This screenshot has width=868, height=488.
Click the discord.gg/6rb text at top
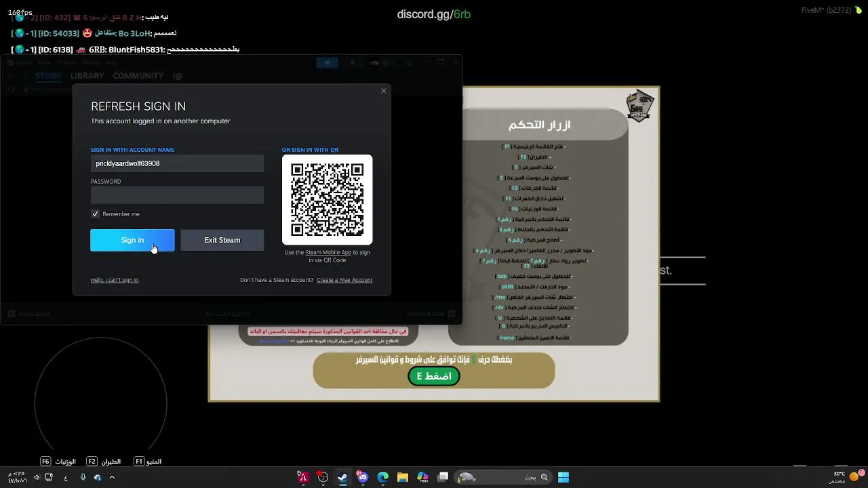click(x=434, y=14)
